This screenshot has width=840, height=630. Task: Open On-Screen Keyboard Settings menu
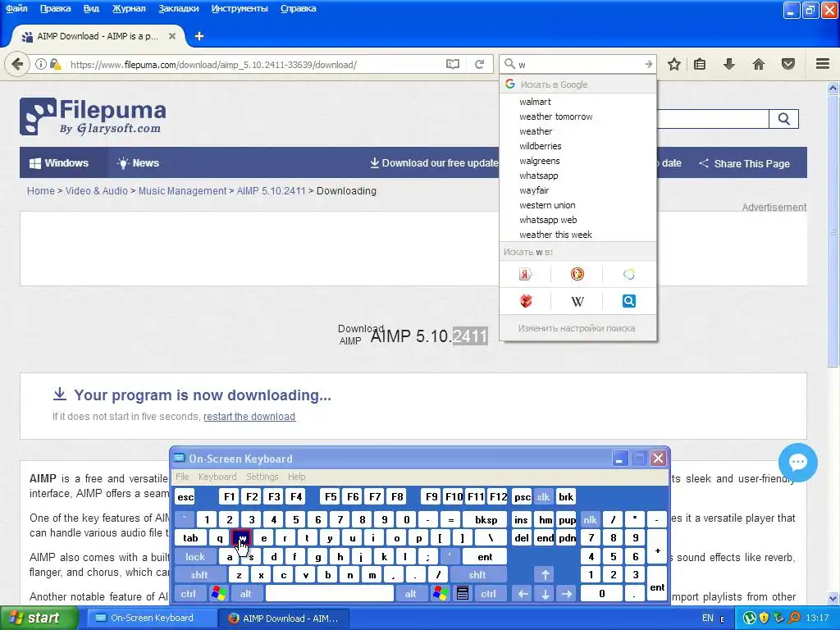click(x=262, y=477)
